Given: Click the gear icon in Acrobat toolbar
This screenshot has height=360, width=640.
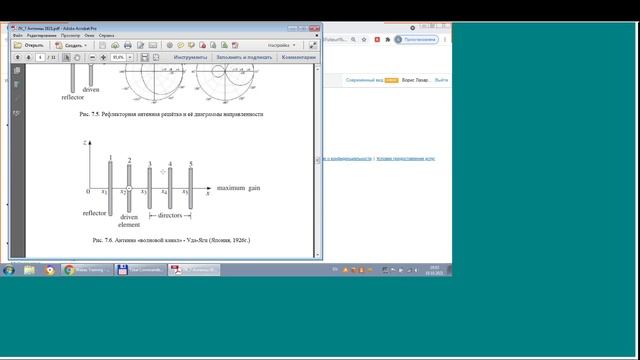Looking at the screenshot, I should [x=170, y=45].
